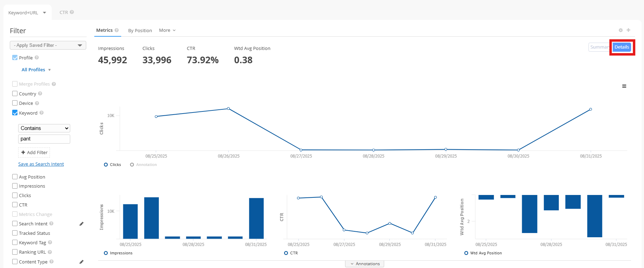Click the pencil icon next to Search Intent
Screen dimensions: 644x268
point(81,224)
